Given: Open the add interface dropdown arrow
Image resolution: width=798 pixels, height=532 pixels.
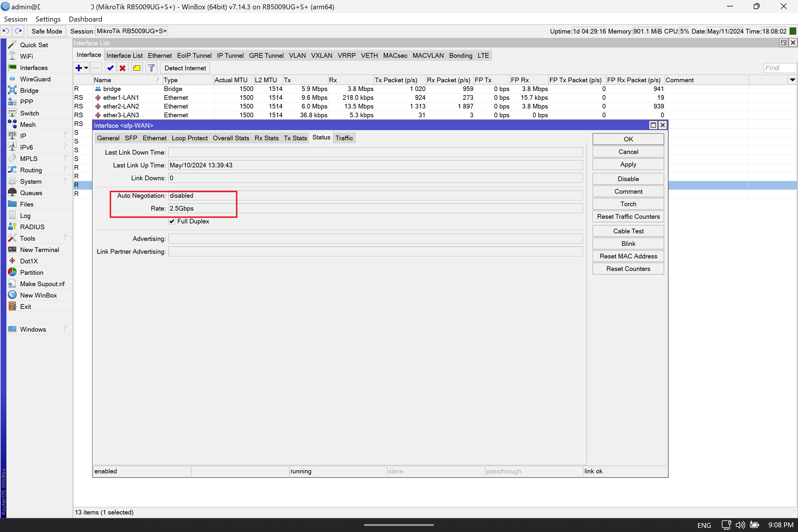Looking at the screenshot, I should point(86,68).
